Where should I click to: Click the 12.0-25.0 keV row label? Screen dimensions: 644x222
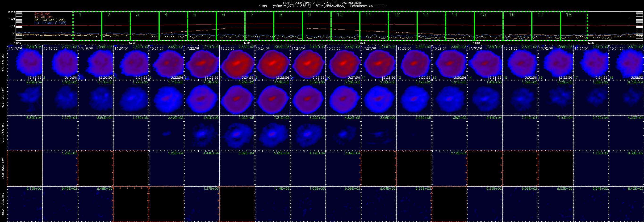pos(3,133)
